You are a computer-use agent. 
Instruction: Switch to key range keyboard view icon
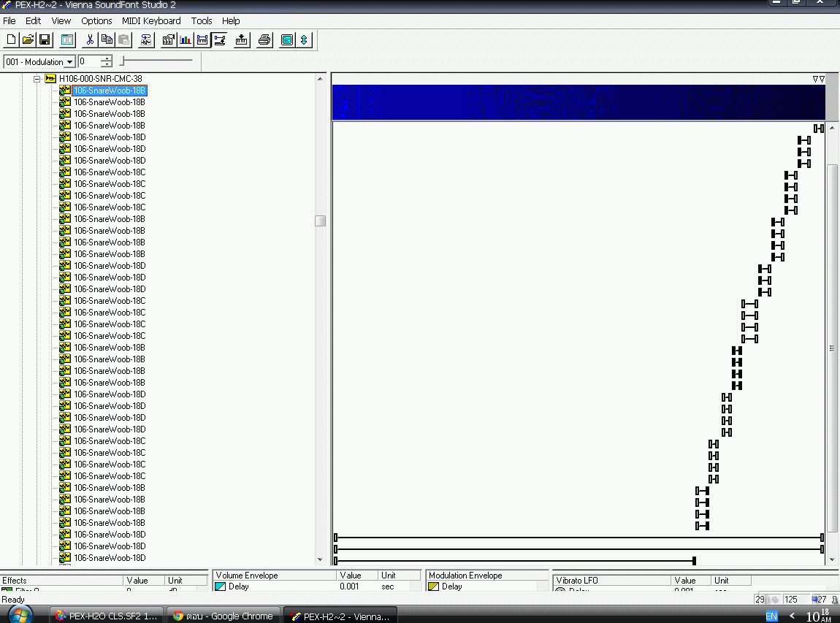pyautogui.click(x=202, y=39)
